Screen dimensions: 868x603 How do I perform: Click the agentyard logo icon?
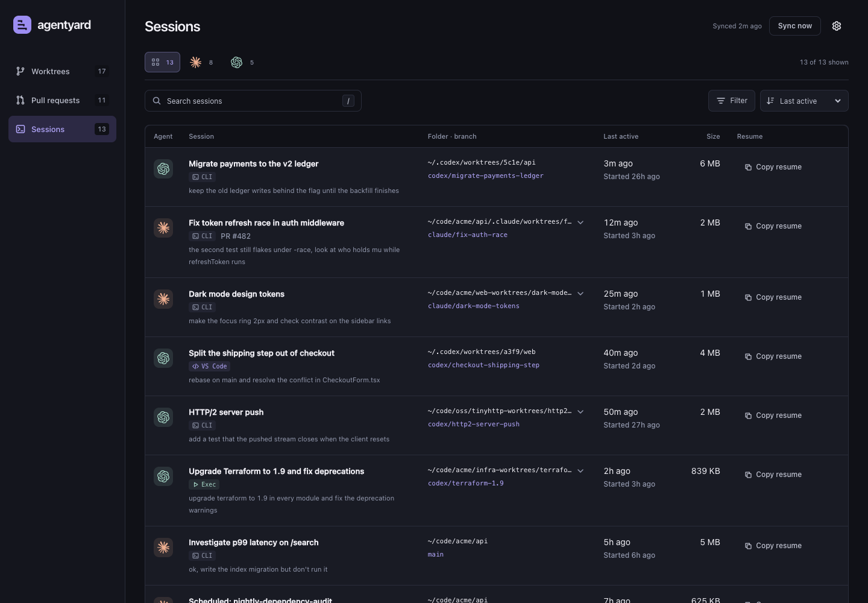[22, 25]
